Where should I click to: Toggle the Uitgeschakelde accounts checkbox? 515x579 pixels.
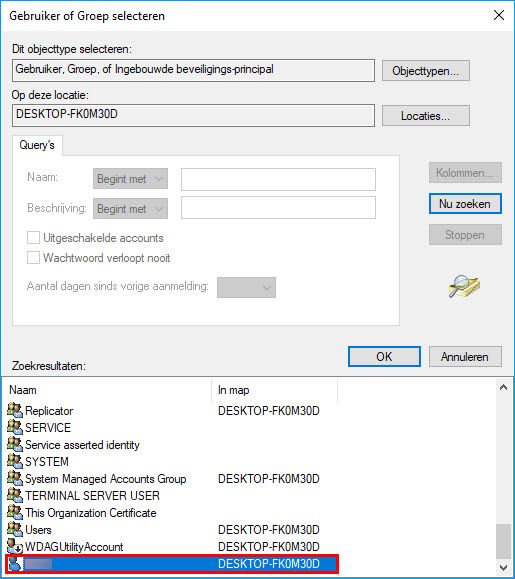(x=33, y=238)
